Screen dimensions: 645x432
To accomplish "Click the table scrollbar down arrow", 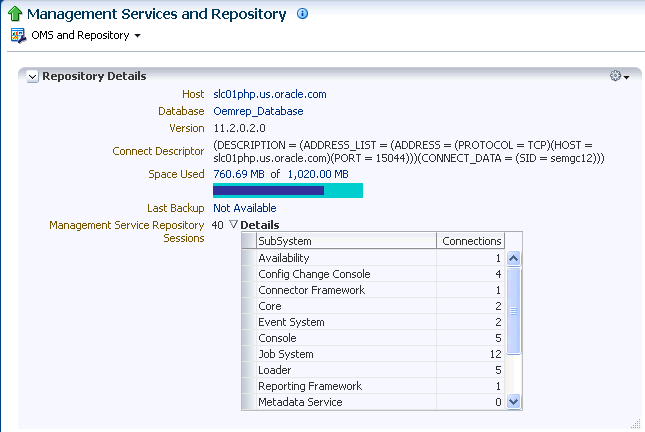I will click(513, 402).
